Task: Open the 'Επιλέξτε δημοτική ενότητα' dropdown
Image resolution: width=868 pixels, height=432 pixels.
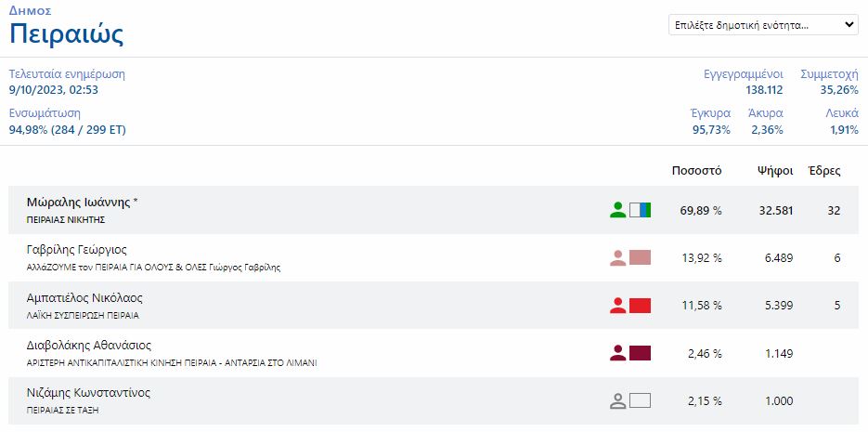Action: [x=763, y=25]
